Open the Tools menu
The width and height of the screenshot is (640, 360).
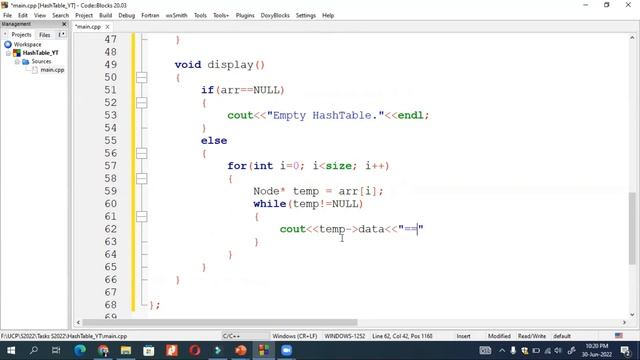200,16
